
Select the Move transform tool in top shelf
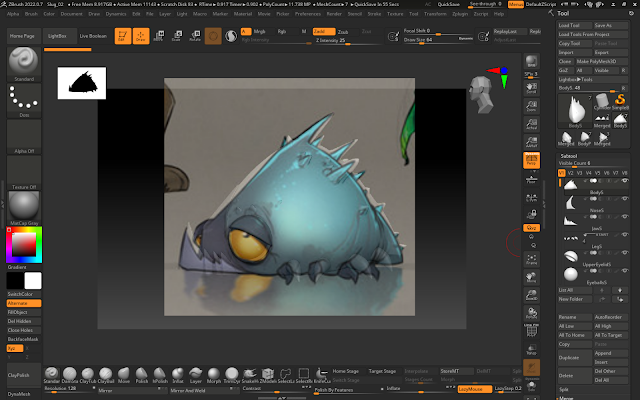pyautogui.click(x=159, y=36)
